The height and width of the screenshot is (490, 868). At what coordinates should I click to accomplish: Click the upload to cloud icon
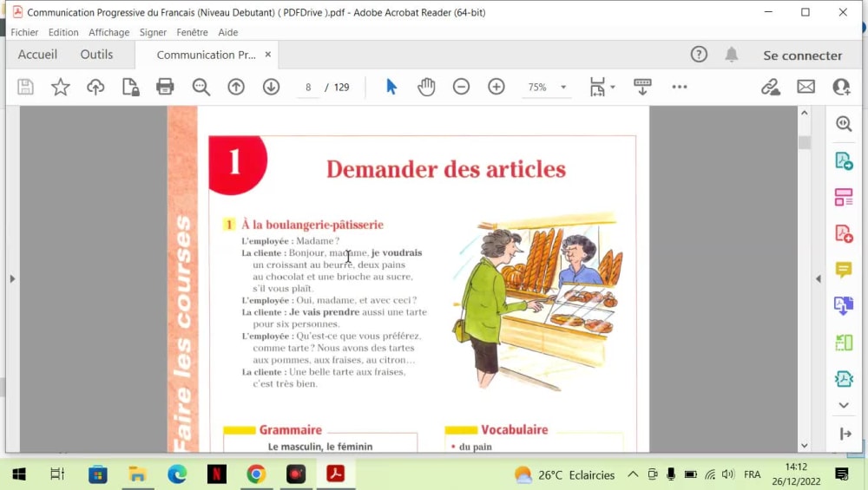95,87
